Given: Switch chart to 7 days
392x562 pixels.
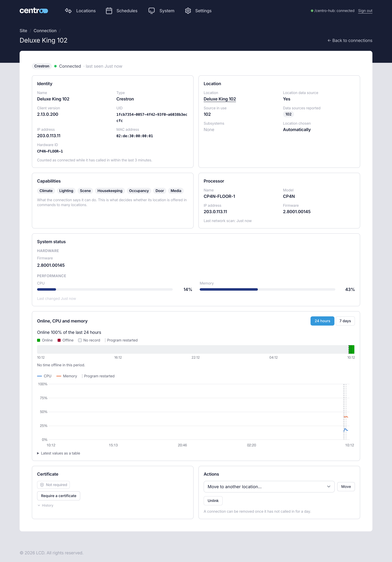Looking at the screenshot, I should [345, 321].
